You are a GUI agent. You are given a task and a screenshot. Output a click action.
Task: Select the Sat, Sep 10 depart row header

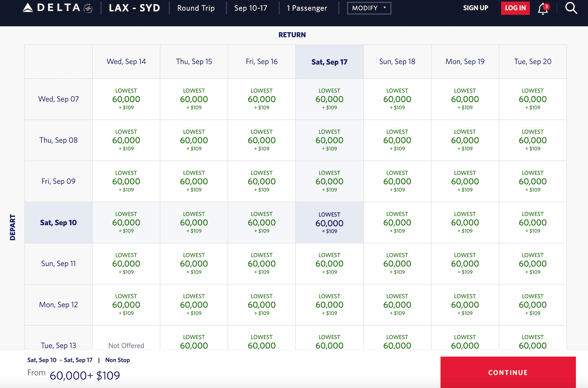click(58, 223)
